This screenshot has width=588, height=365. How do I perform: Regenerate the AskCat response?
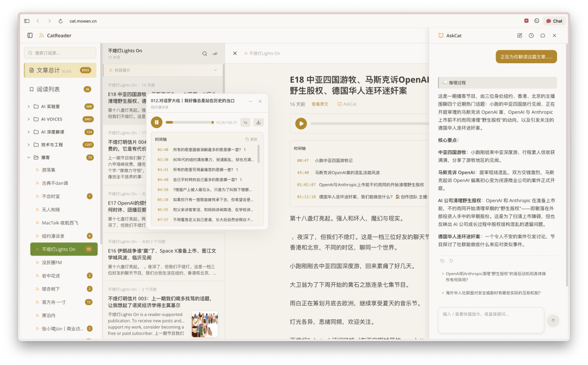pyautogui.click(x=451, y=261)
